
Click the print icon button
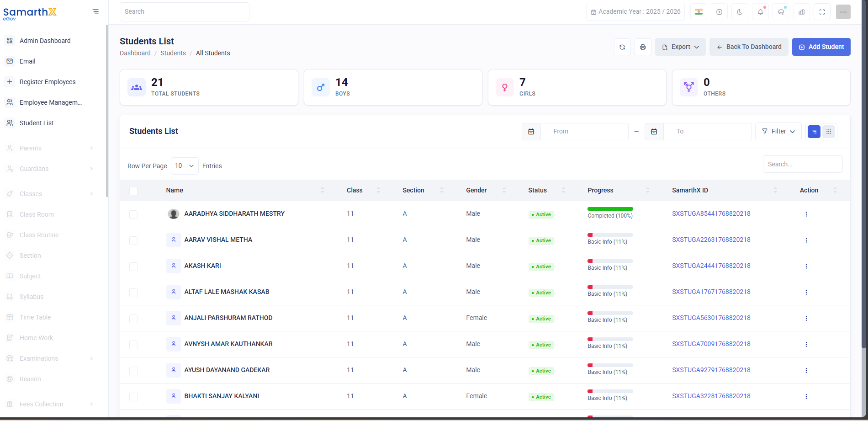click(x=643, y=47)
